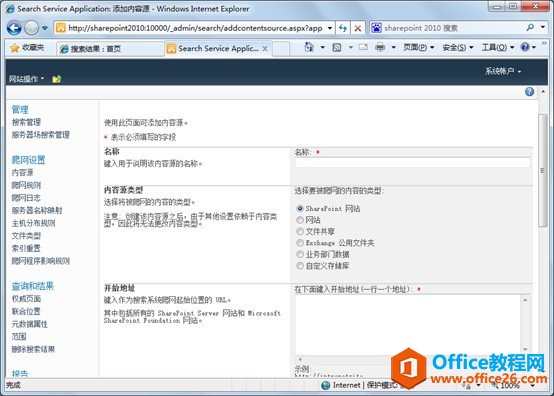554x396 pixels.
Task: Select the 文件共享 radio button
Action: 300,231
